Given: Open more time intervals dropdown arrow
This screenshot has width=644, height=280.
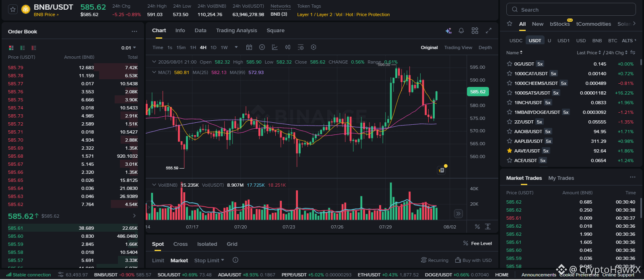Looking at the screenshot, I should point(236,47).
